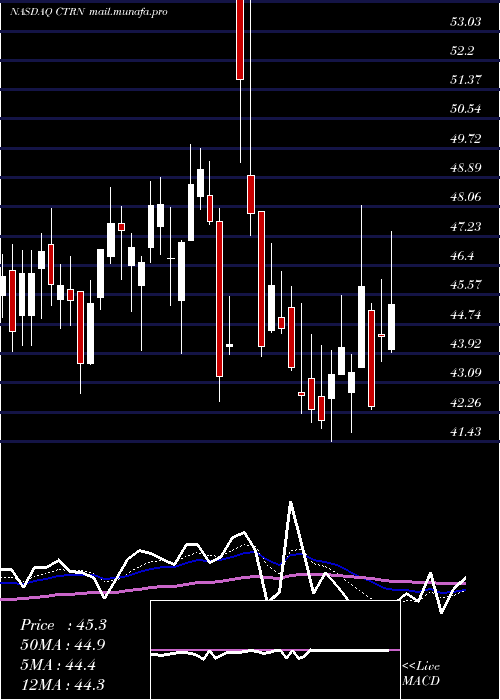
Task: Click the 50MA : 44.9 readout
Action: pyautogui.click(x=63, y=645)
